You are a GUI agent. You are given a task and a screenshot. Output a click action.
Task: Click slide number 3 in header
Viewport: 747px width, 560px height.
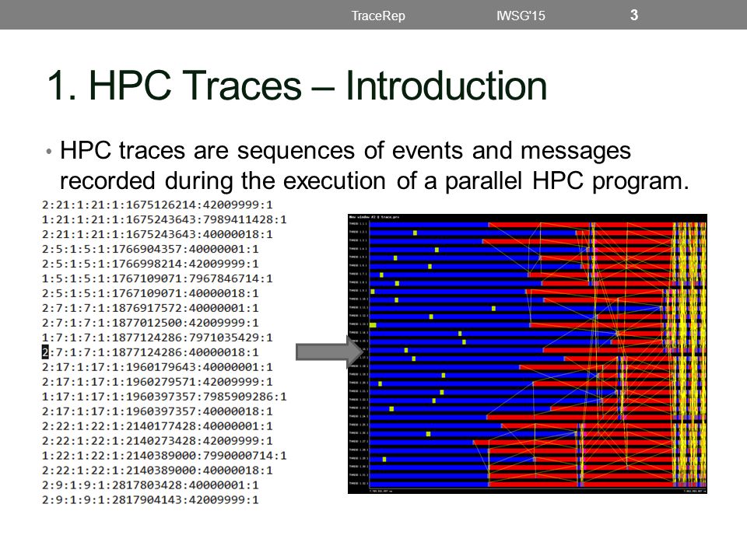634,15
